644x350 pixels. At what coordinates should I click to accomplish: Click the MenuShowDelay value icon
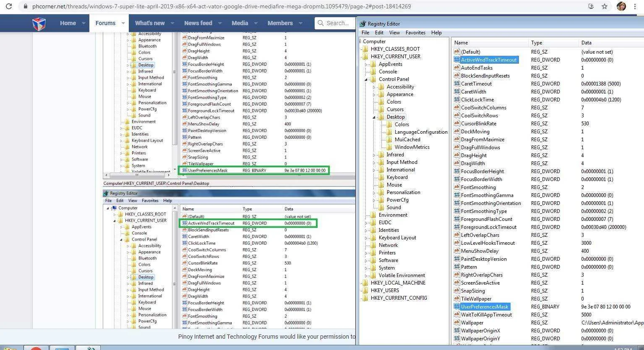(457, 251)
